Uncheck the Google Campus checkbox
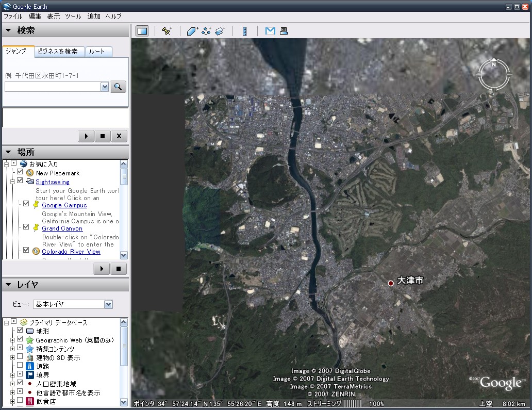 click(x=26, y=203)
